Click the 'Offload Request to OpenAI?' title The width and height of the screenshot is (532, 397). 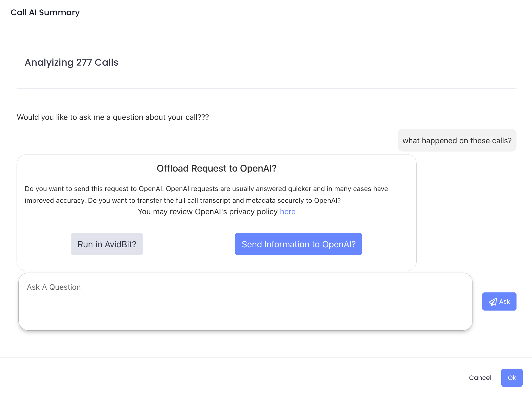point(217,168)
